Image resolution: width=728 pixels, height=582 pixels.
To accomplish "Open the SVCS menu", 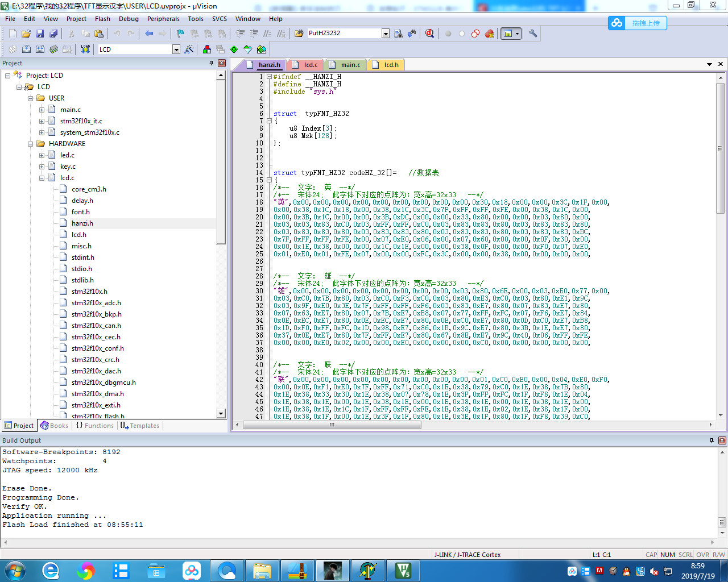I will pyautogui.click(x=220, y=19).
